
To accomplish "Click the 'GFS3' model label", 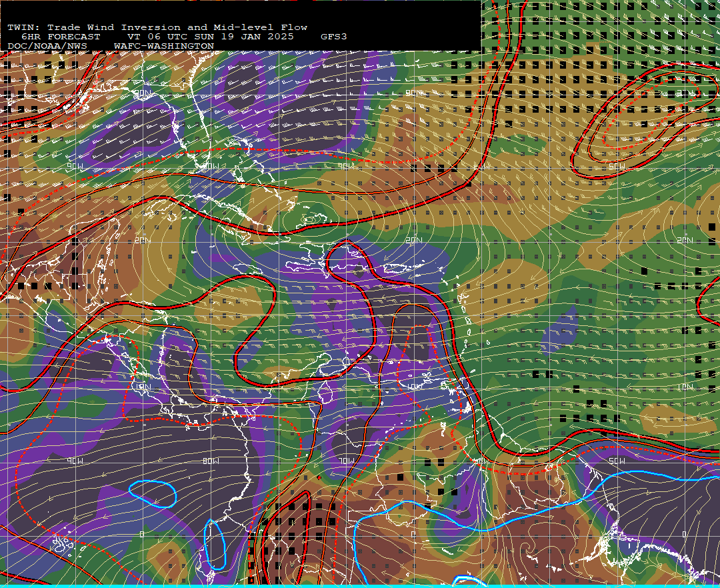I will pyautogui.click(x=334, y=37).
